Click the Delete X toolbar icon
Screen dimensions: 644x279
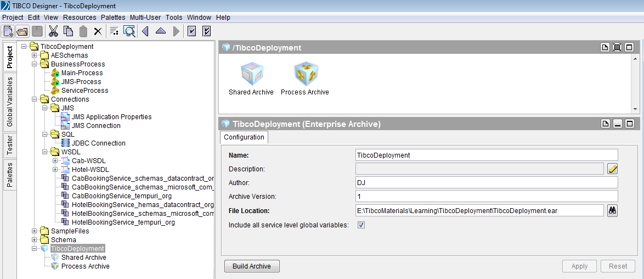(x=98, y=31)
